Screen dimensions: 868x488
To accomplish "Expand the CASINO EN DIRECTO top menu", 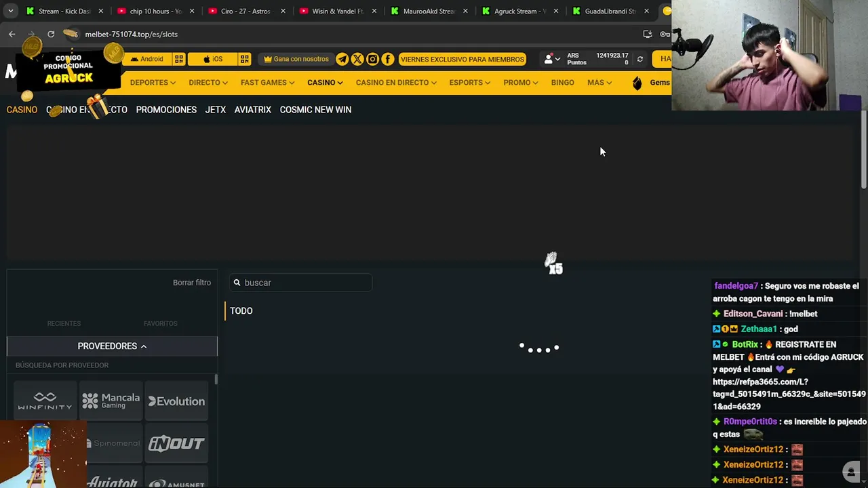I will click(396, 83).
